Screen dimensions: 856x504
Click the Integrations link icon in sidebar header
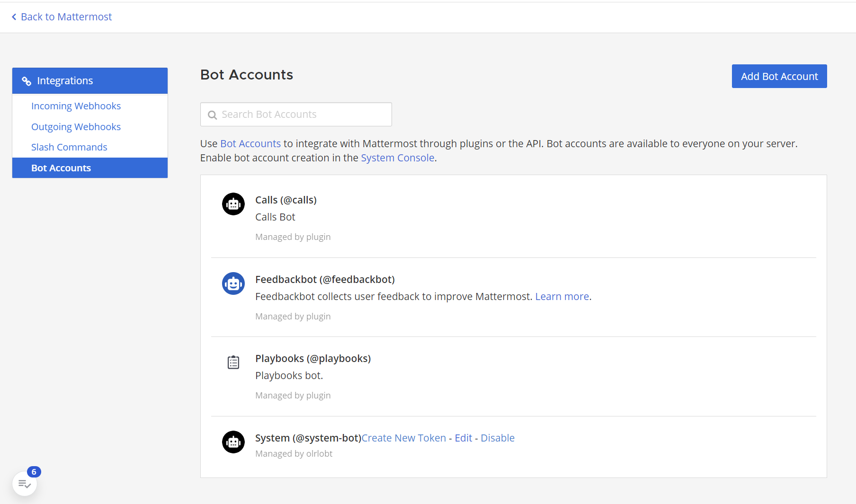pos(27,81)
